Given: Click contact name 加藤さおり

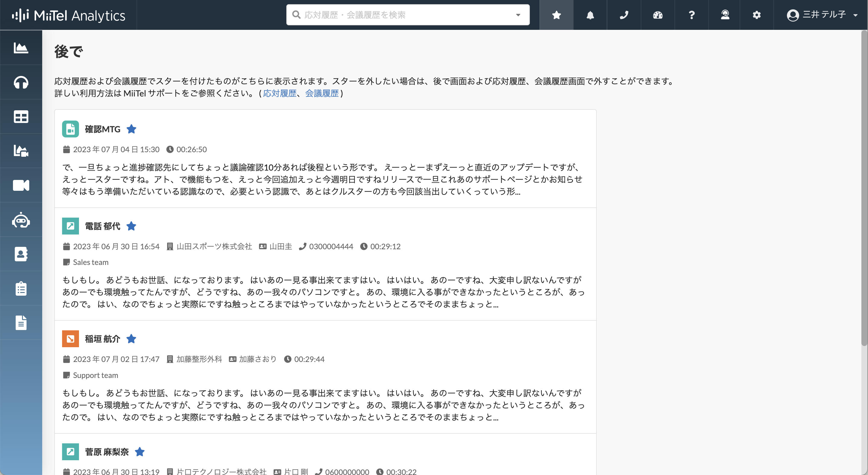Looking at the screenshot, I should click(258, 359).
